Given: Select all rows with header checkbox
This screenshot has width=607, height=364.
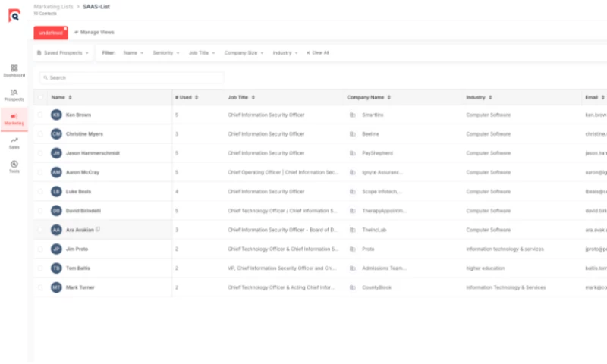Looking at the screenshot, I should point(40,98).
